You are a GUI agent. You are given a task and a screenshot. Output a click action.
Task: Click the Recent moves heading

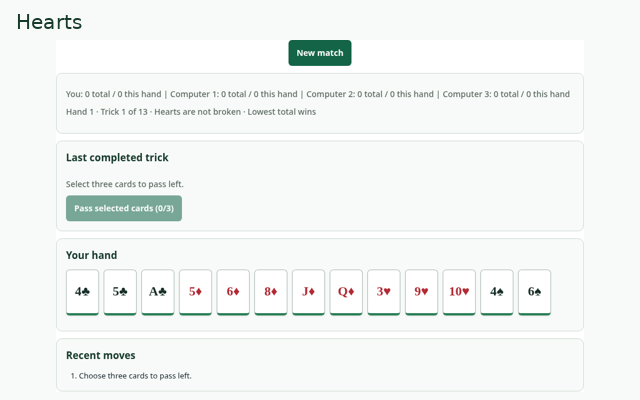click(100, 355)
